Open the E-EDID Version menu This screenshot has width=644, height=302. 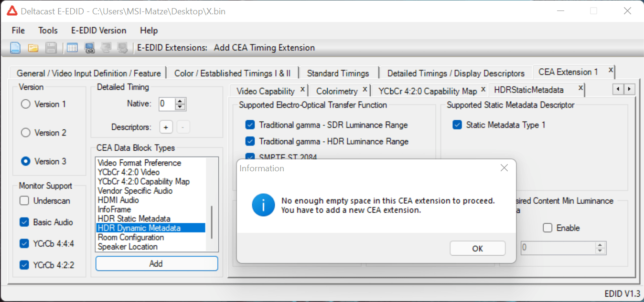99,31
